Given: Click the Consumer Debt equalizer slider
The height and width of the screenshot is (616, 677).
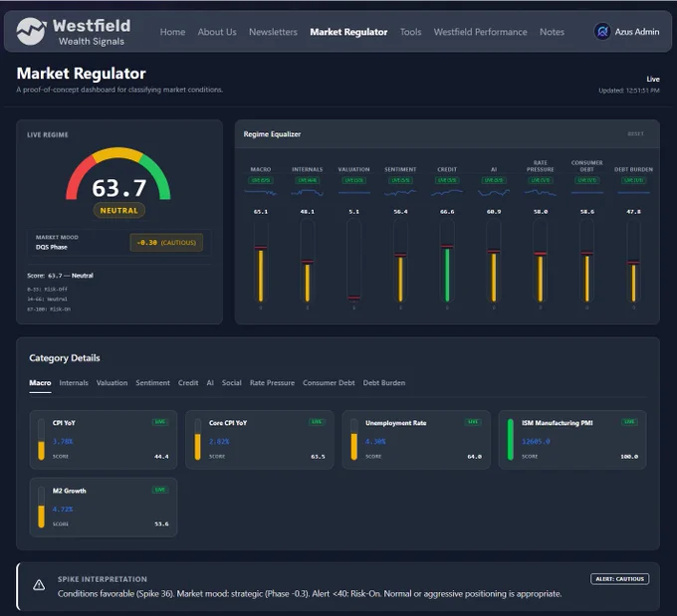Looking at the screenshot, I should coord(586,261).
